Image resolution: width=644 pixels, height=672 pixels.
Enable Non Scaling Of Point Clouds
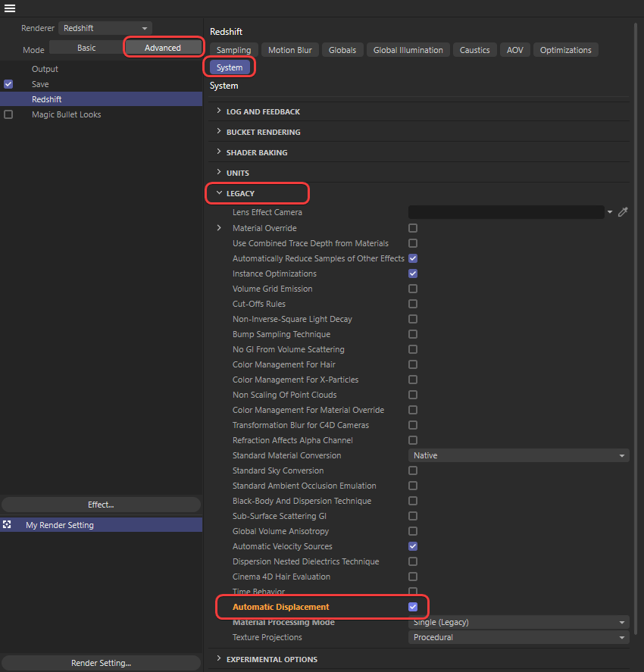[x=413, y=395]
